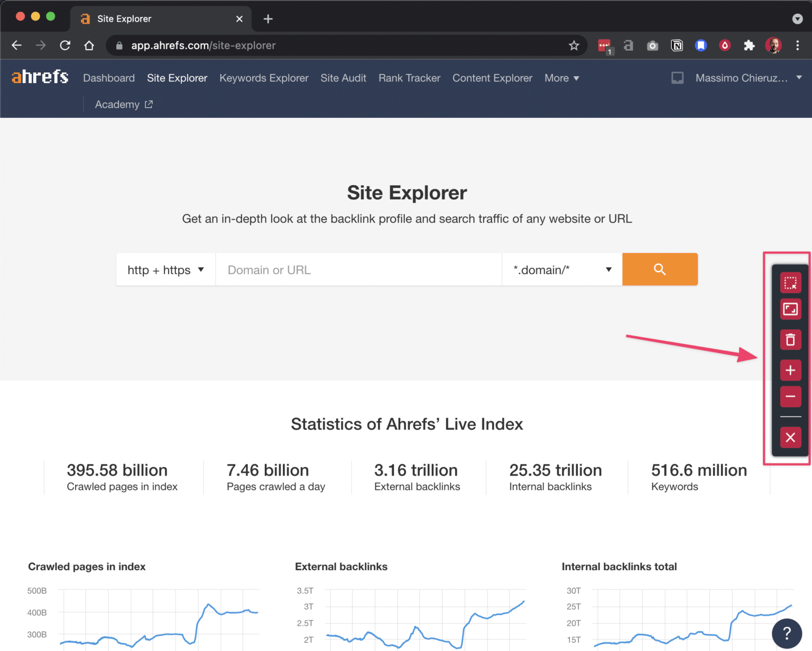This screenshot has width=812, height=651.
Task: Click the trash icon on the capture toolbar
Action: [x=790, y=340]
